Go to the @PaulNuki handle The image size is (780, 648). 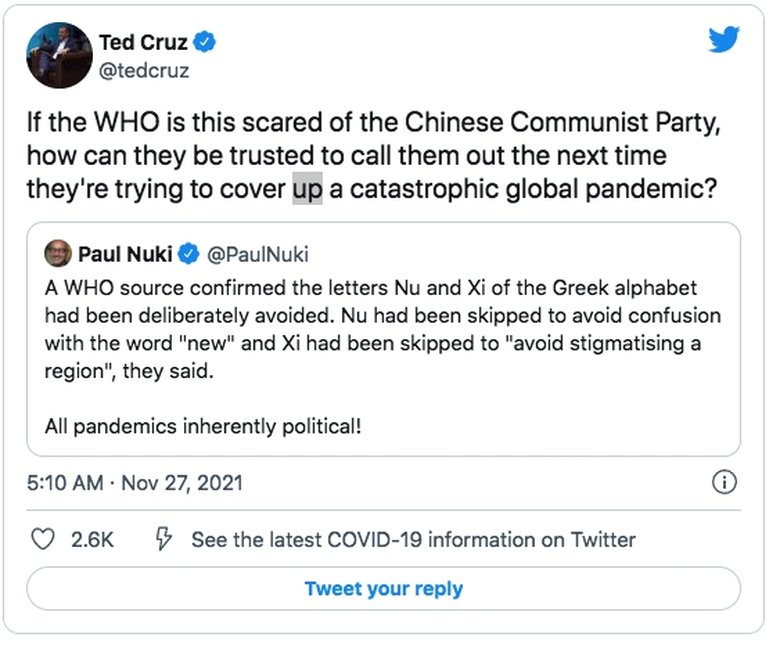tap(251, 254)
